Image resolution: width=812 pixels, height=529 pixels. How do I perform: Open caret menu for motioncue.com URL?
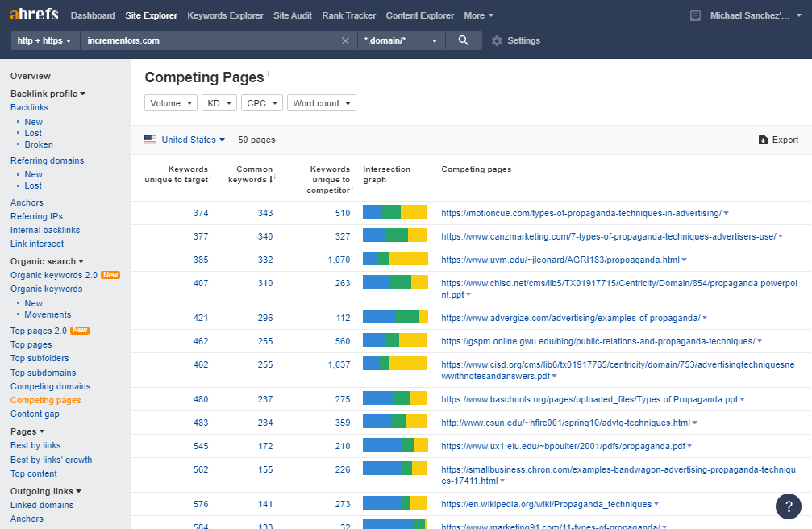[726, 213]
